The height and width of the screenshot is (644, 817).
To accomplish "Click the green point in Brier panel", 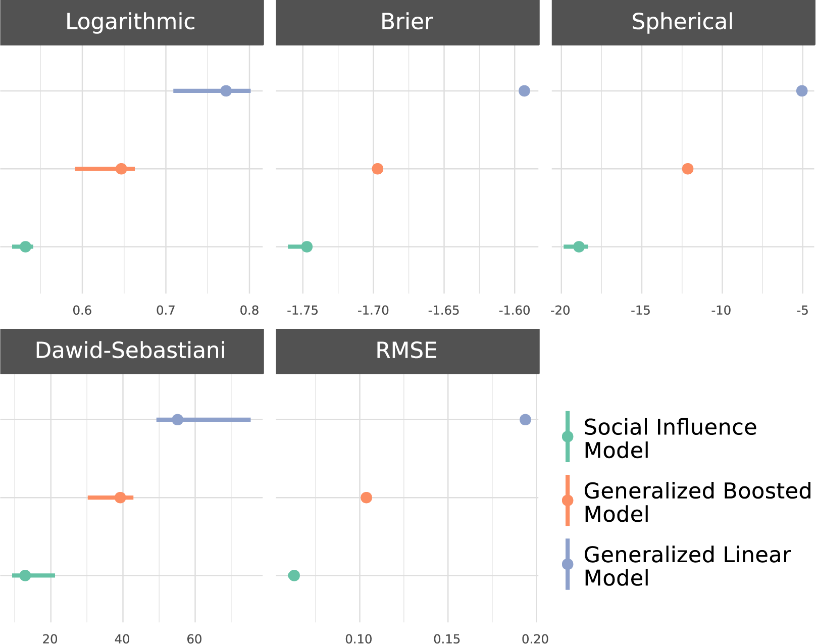I will [x=307, y=246].
